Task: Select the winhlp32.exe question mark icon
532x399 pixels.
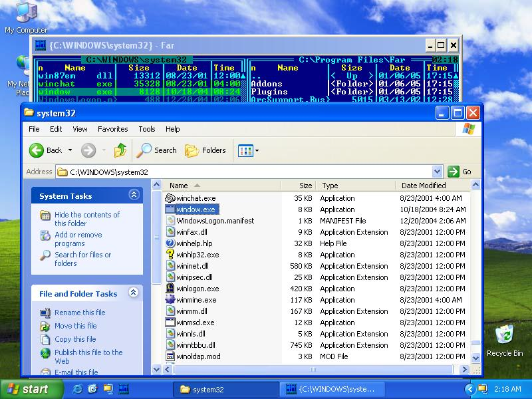Action: tap(170, 255)
